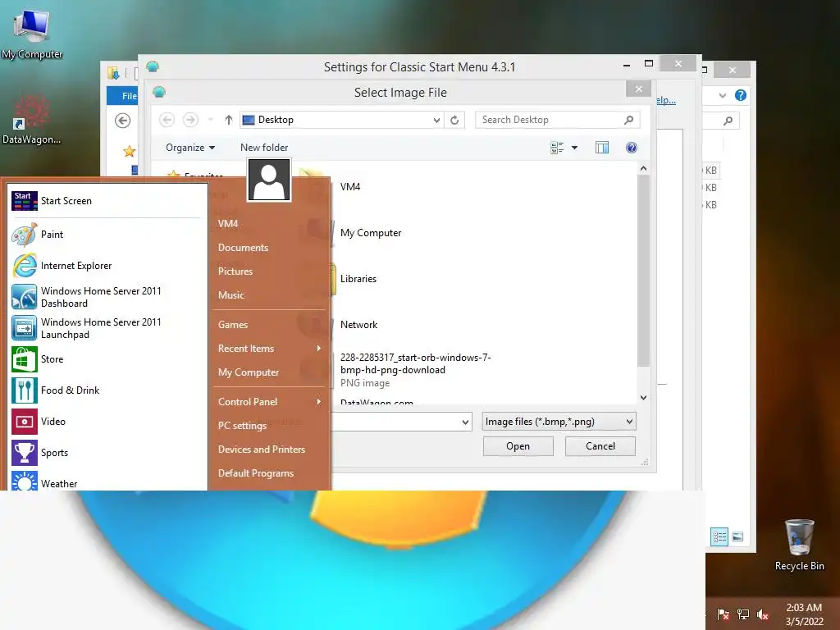Click the Search Desktop input field
Image resolution: width=840 pixels, height=630 pixels.
550,120
